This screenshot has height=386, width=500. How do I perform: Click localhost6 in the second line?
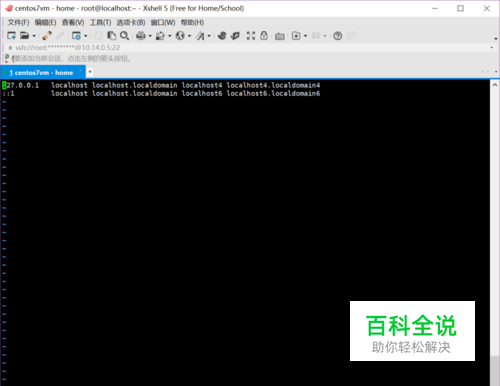[202, 93]
